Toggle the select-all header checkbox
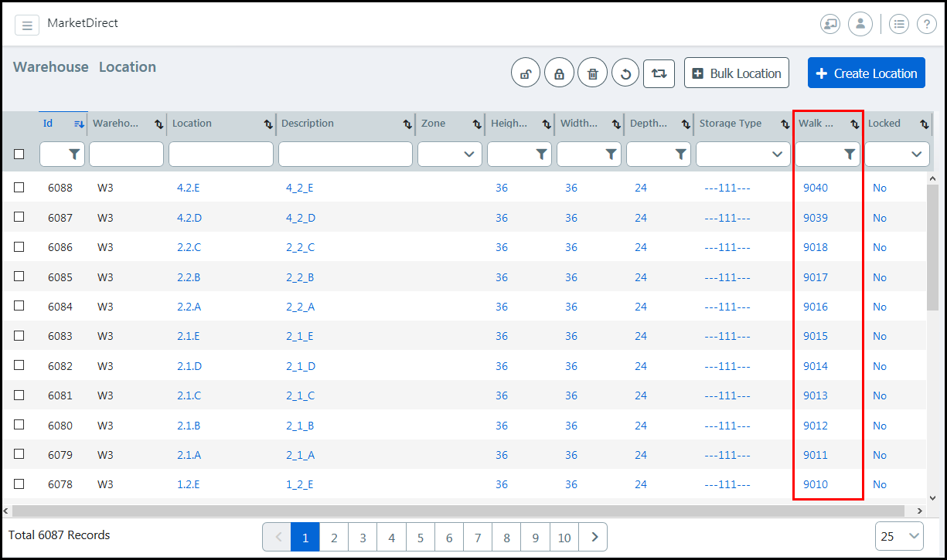Image resolution: width=947 pixels, height=560 pixels. (x=19, y=154)
